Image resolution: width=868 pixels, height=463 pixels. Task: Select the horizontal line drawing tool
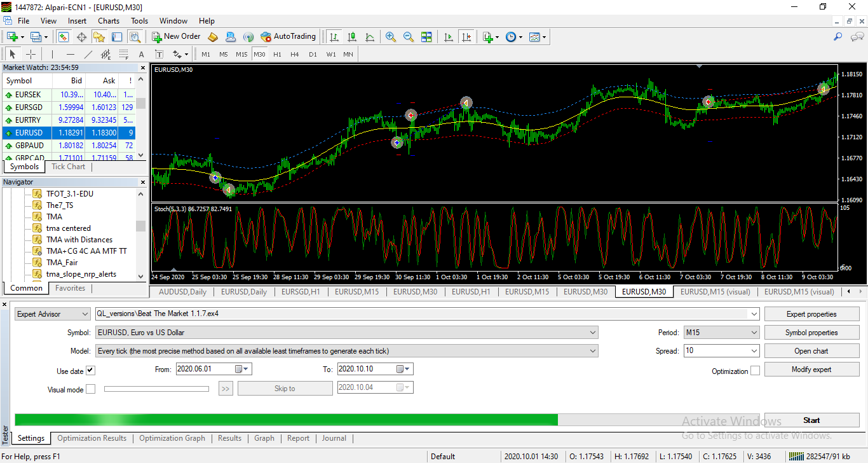(71, 54)
